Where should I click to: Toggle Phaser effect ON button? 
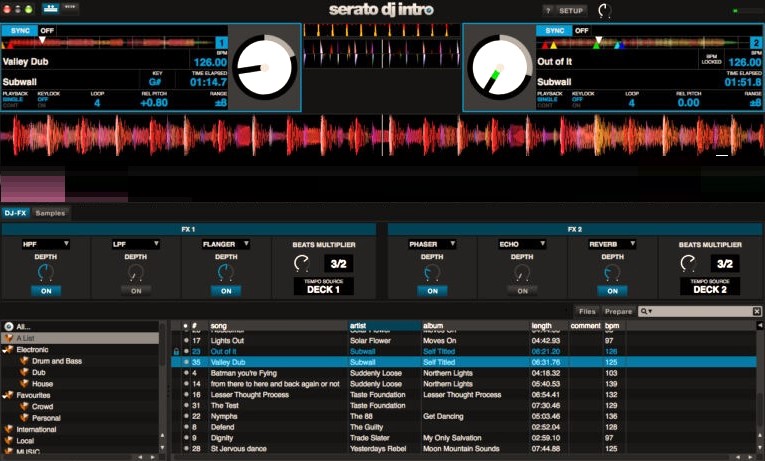point(432,291)
